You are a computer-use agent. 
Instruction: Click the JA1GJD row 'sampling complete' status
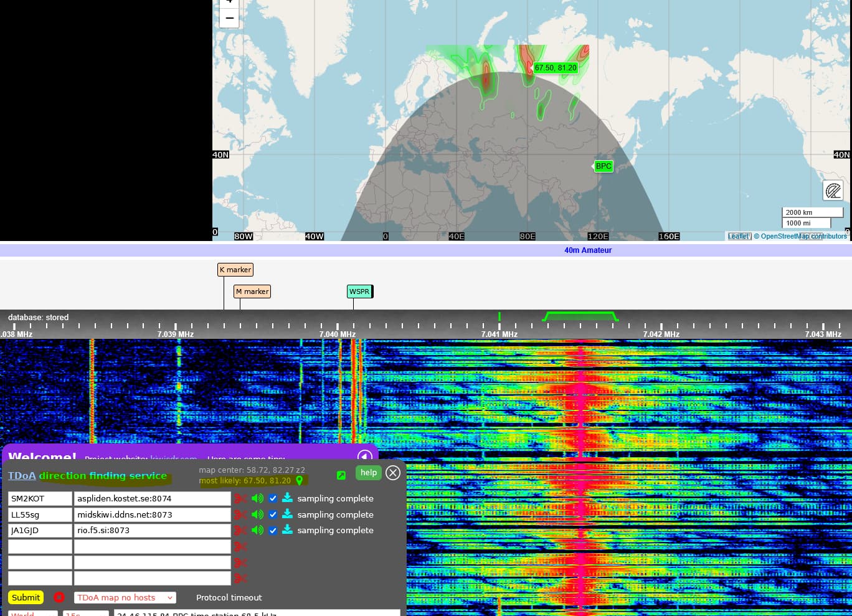(x=336, y=531)
